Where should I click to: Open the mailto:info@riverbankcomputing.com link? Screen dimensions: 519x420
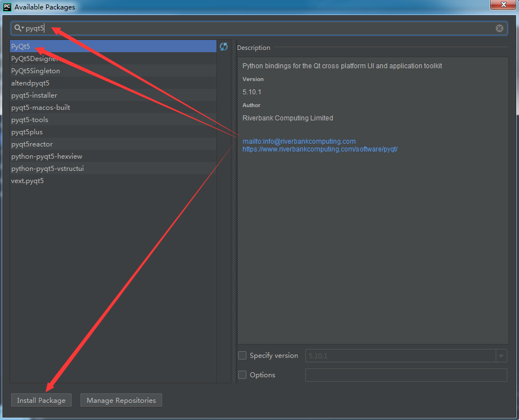[299, 141]
